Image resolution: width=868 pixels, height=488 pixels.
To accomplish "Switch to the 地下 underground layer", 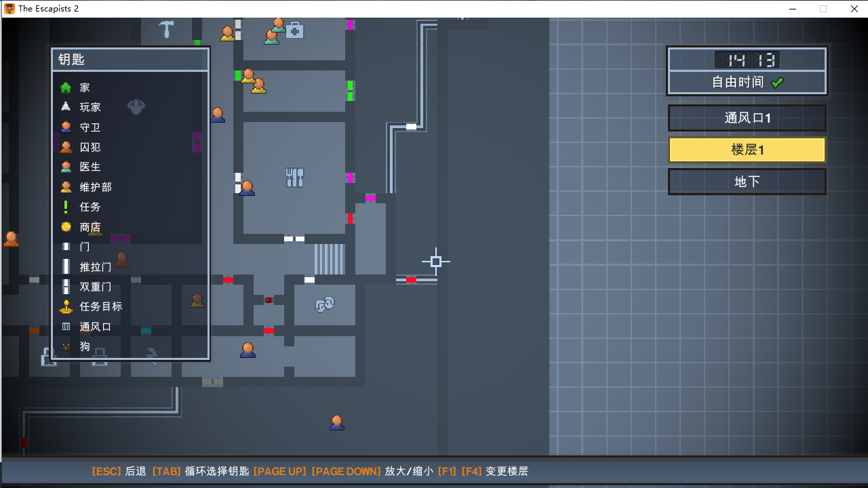I will [747, 182].
